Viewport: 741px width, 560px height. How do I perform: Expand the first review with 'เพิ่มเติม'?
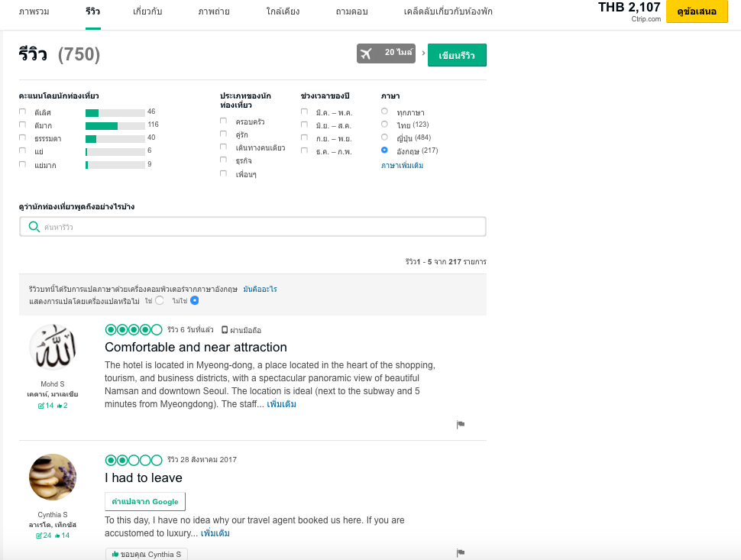[281, 404]
